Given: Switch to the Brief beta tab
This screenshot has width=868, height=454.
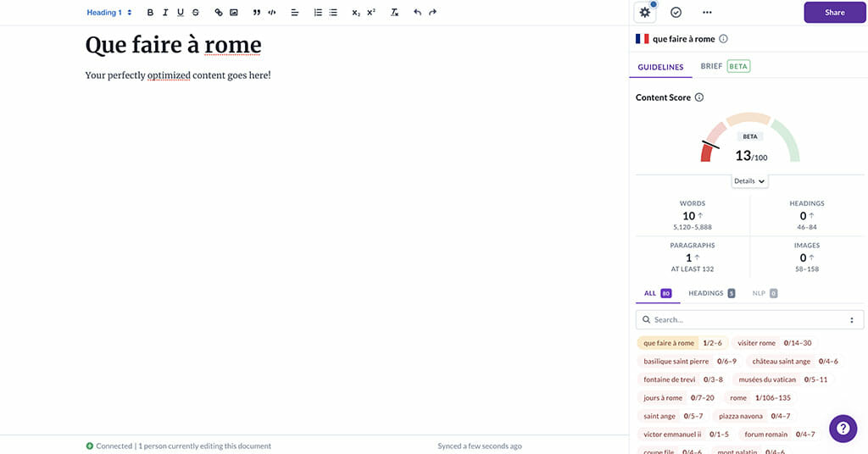Looking at the screenshot, I should [725, 66].
